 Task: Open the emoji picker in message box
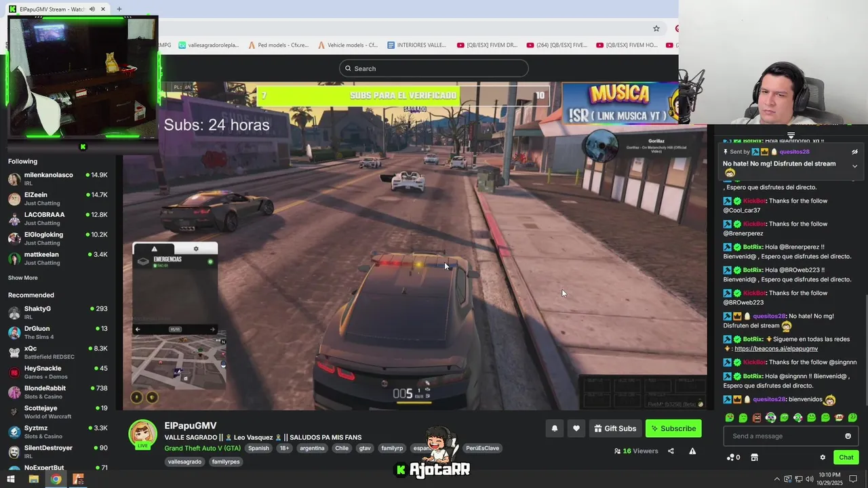coord(848,436)
